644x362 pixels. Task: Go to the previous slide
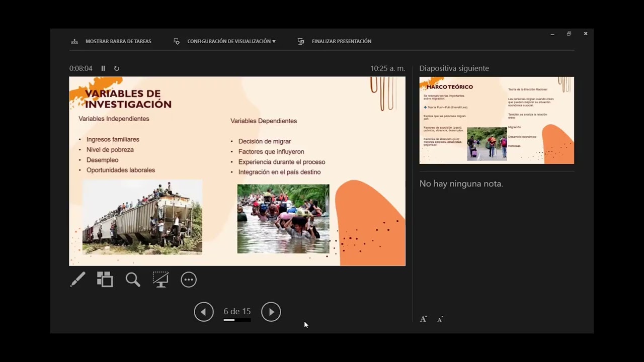[204, 312]
